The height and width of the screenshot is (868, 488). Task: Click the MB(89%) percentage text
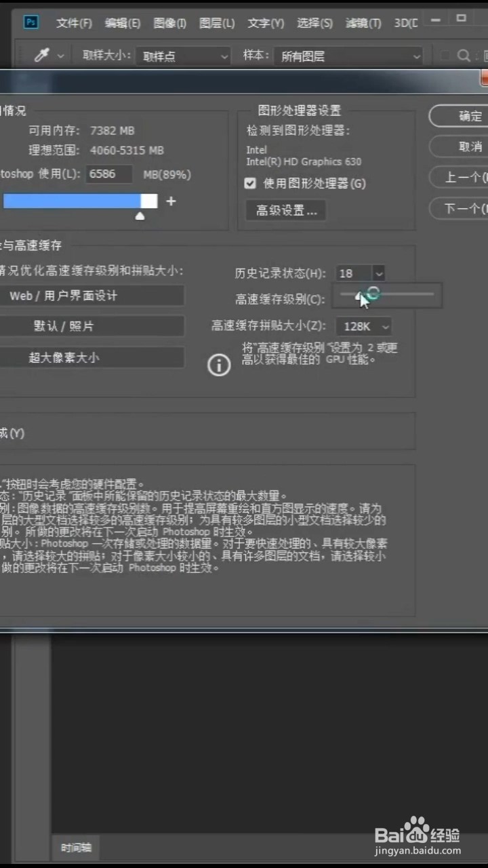coord(167,174)
